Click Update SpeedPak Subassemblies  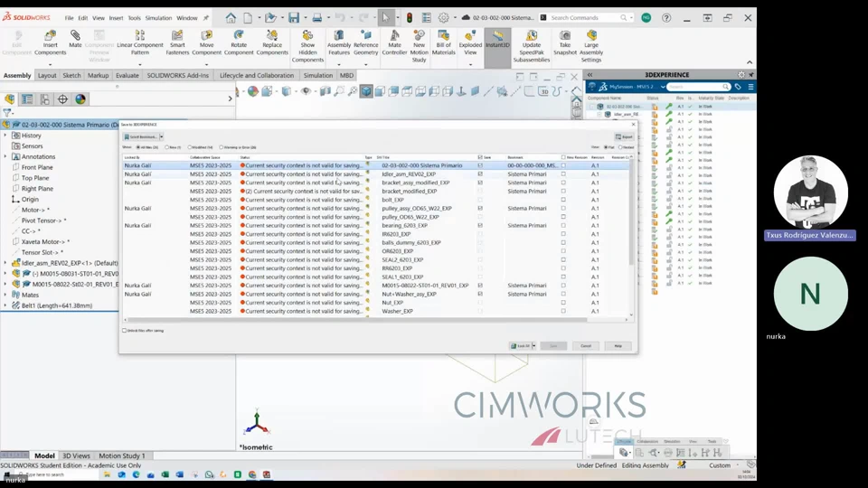coord(532,46)
